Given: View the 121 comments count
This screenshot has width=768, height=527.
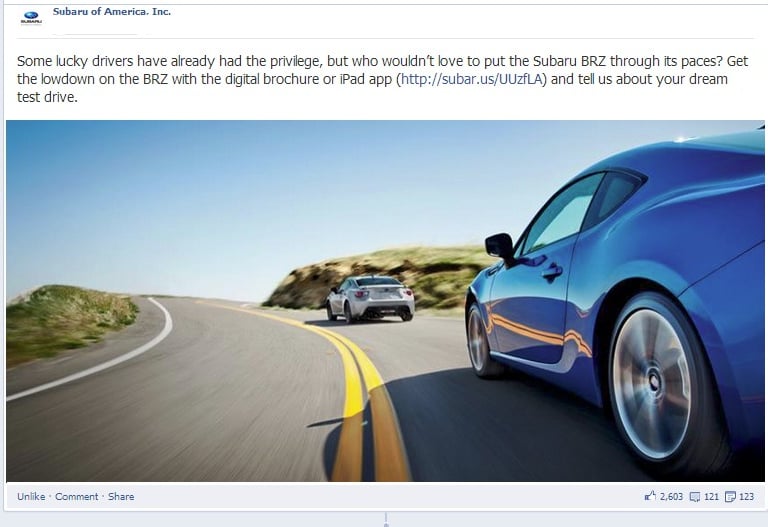Looking at the screenshot, I should pyautogui.click(x=711, y=497).
